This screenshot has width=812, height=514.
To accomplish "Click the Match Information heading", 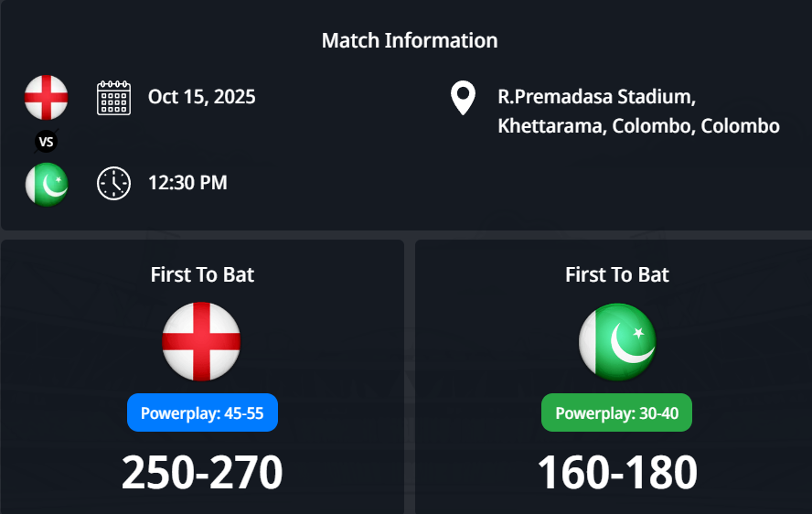I will [410, 40].
